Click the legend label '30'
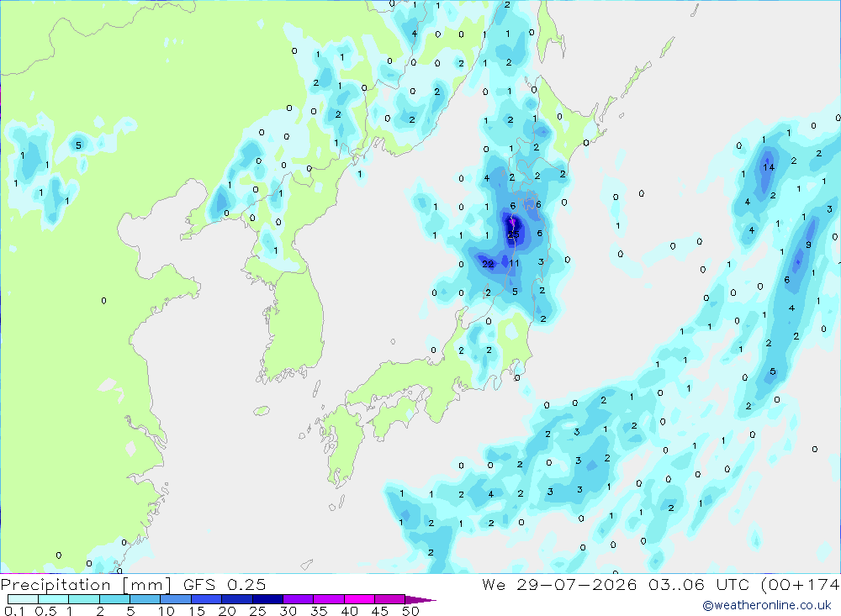The image size is (841, 616). click(x=288, y=611)
